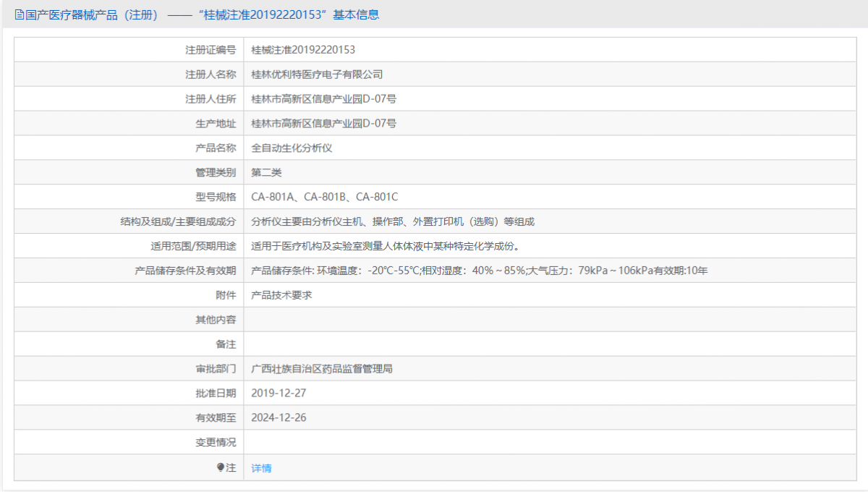Click the 产品储存条件及有效期 label

click(x=185, y=271)
